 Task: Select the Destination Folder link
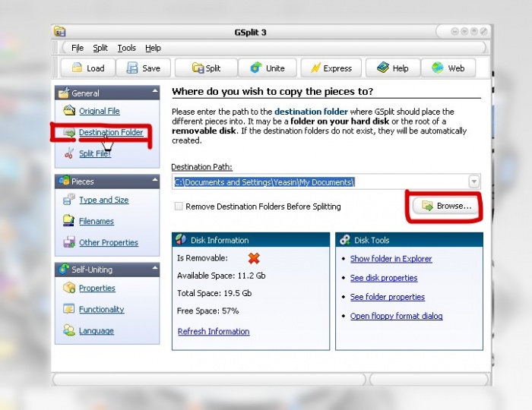(x=111, y=132)
